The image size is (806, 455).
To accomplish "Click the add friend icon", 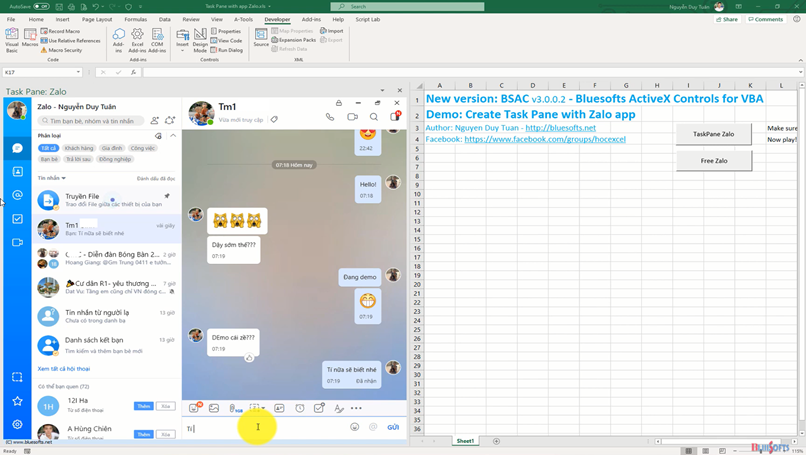I will point(154,120).
